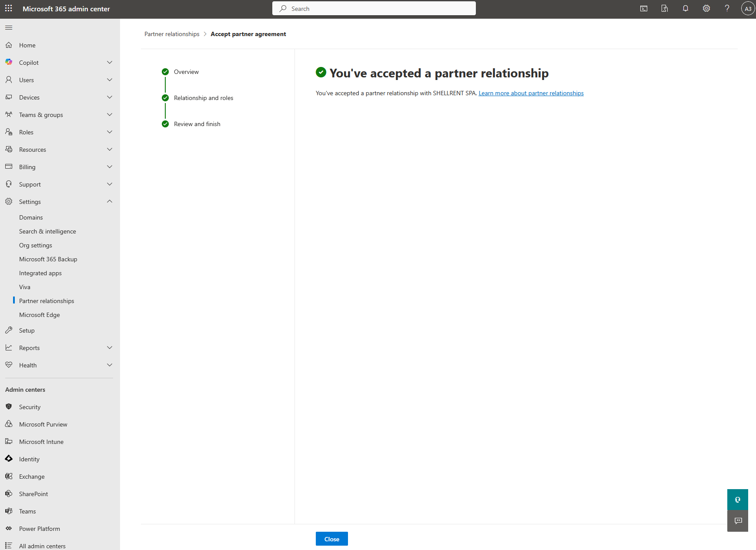Image resolution: width=756 pixels, height=550 pixels.
Task: Collapse navigation with hamburger icon
Action: point(9,28)
